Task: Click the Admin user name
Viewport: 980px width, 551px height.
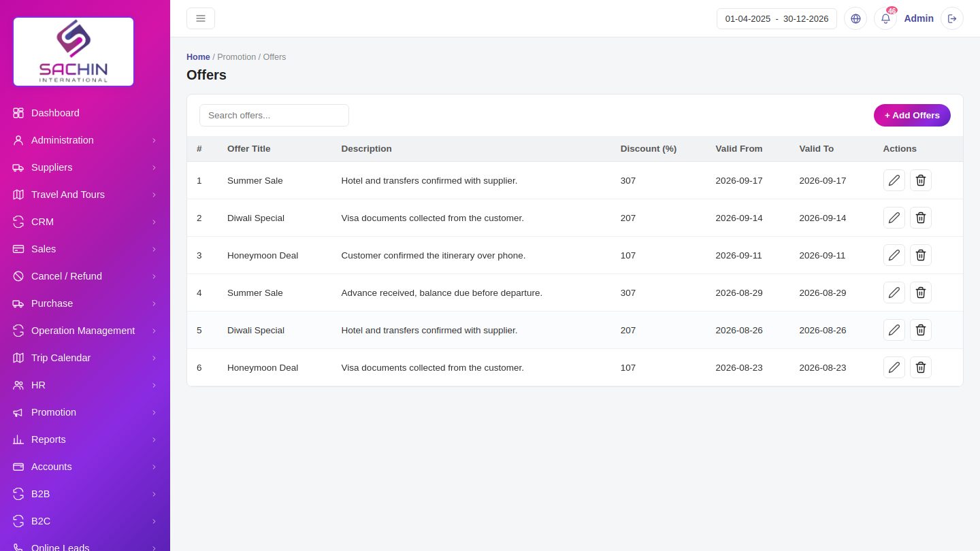Action: pyautogui.click(x=919, y=18)
